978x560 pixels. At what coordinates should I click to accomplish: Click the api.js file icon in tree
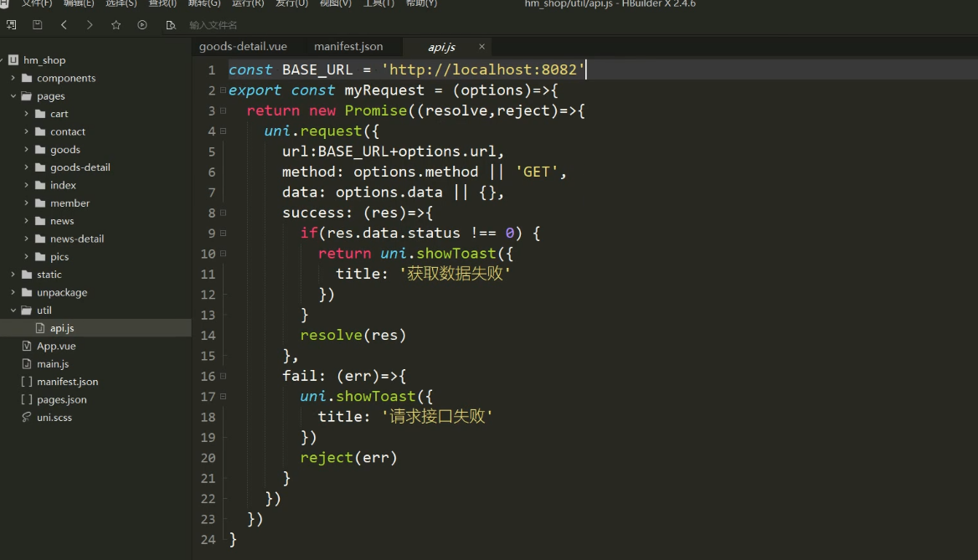tap(40, 328)
